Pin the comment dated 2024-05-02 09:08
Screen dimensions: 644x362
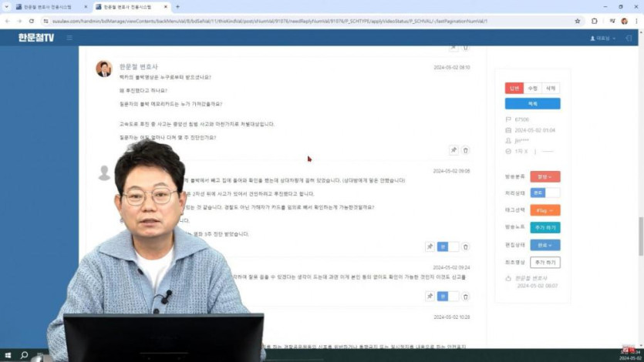[x=430, y=246]
